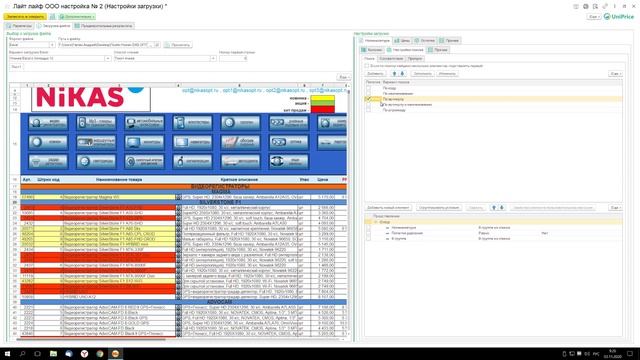Viewport: 640px width, 360px height.
Task: Expand the 'Вариант загрузки Excel' dropdown
Action: (x=107, y=58)
